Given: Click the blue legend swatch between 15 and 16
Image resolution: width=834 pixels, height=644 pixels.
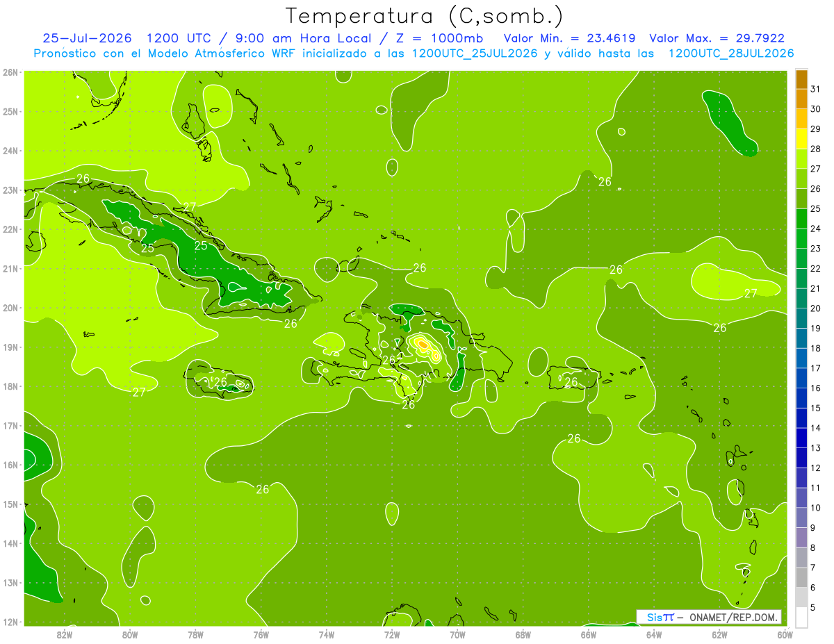Looking at the screenshot, I should [801, 398].
